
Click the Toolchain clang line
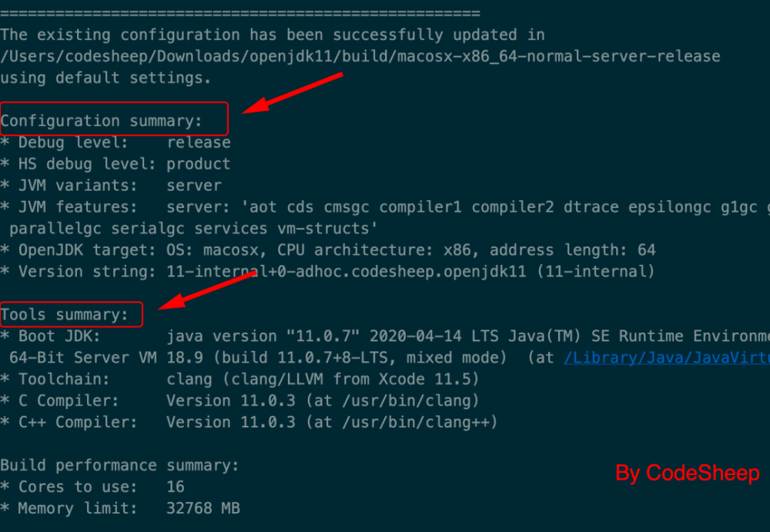click(x=240, y=379)
